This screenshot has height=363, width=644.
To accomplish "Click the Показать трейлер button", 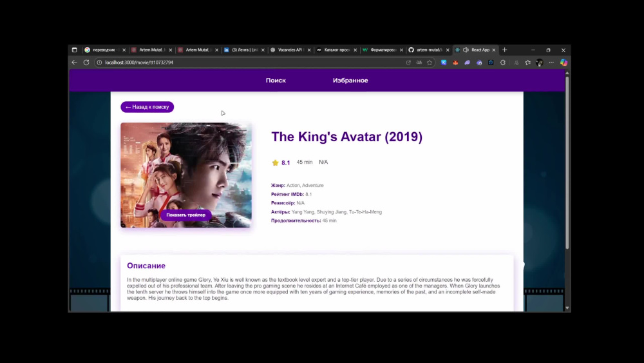I will [x=185, y=215].
